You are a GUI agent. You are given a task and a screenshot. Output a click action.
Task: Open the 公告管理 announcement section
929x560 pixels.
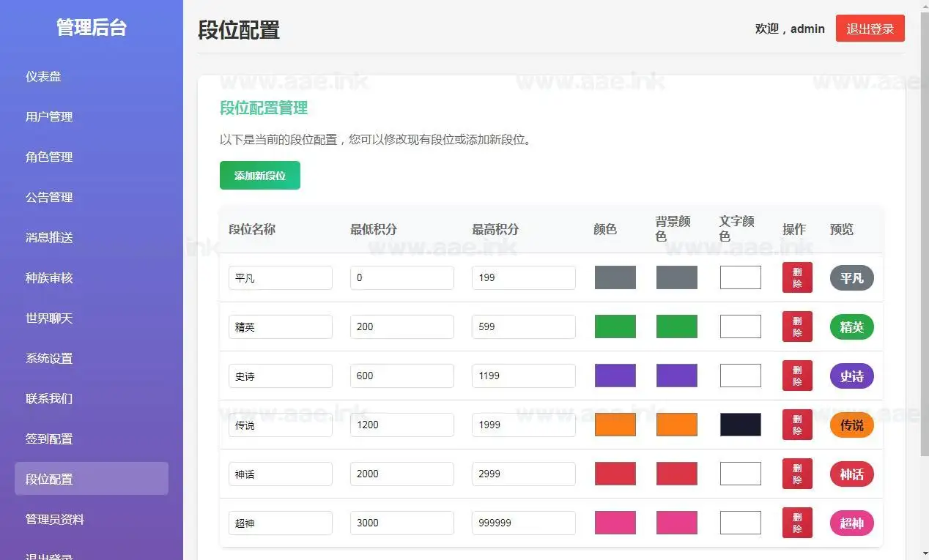point(49,197)
